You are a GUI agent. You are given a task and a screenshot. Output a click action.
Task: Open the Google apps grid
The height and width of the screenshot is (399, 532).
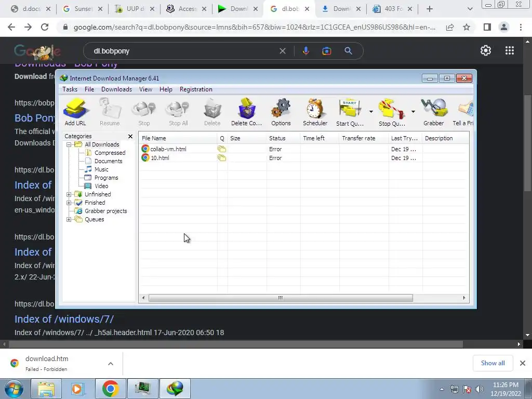click(x=510, y=50)
